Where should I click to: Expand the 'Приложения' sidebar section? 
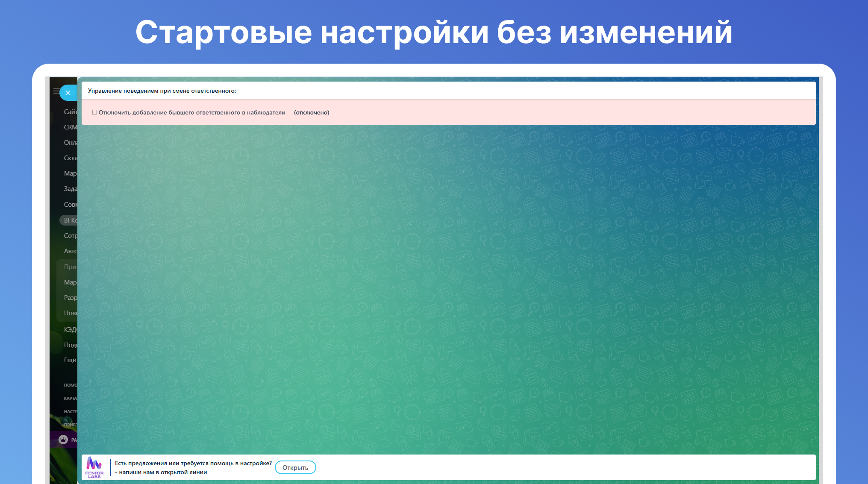(70, 267)
